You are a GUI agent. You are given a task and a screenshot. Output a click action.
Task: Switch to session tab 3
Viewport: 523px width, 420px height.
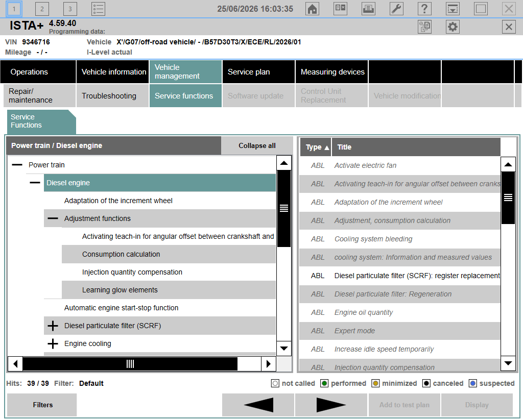pyautogui.click(x=70, y=9)
